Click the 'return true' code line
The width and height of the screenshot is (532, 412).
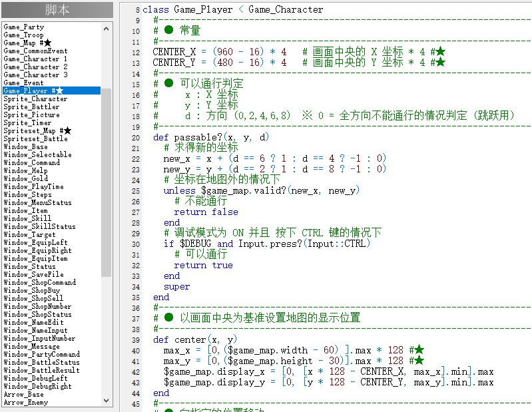[x=203, y=265]
